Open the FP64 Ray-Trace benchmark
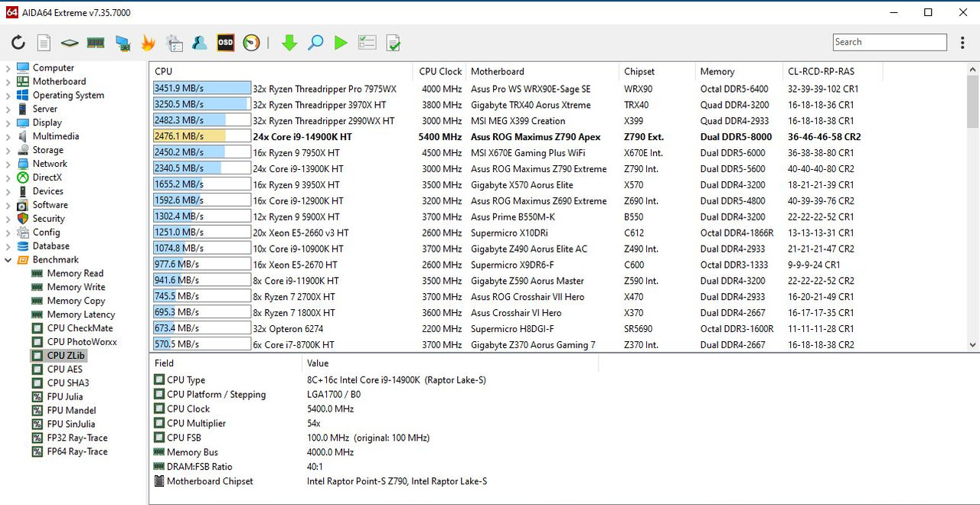Image resolution: width=980 pixels, height=505 pixels. [77, 452]
